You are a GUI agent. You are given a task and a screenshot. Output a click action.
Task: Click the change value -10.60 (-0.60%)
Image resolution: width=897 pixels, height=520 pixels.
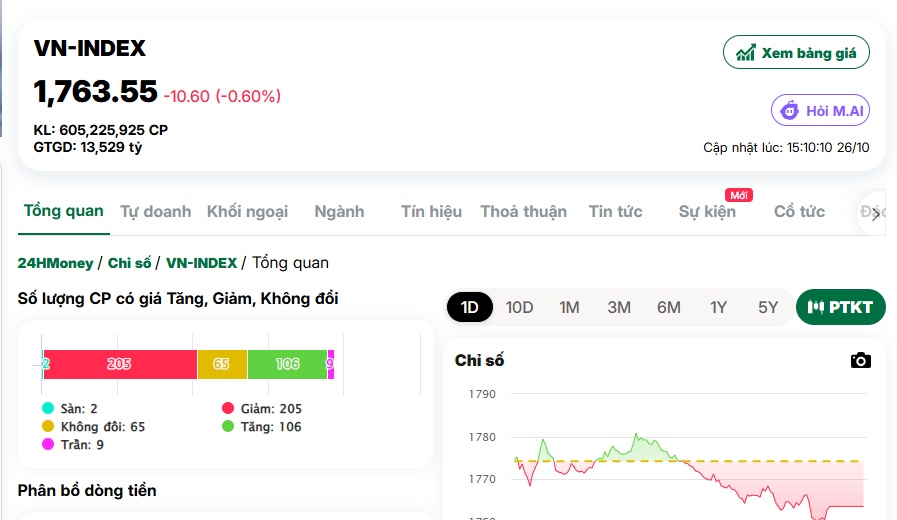pos(223,96)
